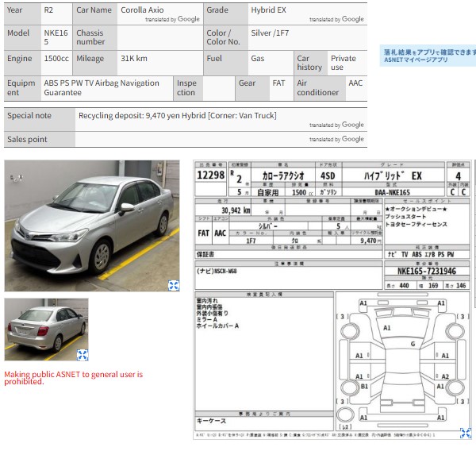Select the 'AAC' air conditioner value in table
476x451 pixels.
[x=355, y=83]
